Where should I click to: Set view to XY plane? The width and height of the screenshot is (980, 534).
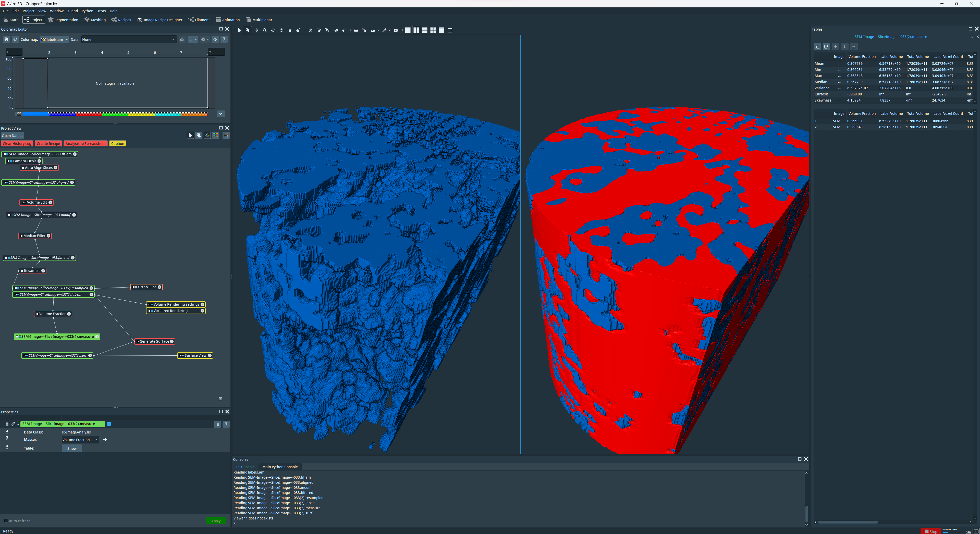[319, 30]
